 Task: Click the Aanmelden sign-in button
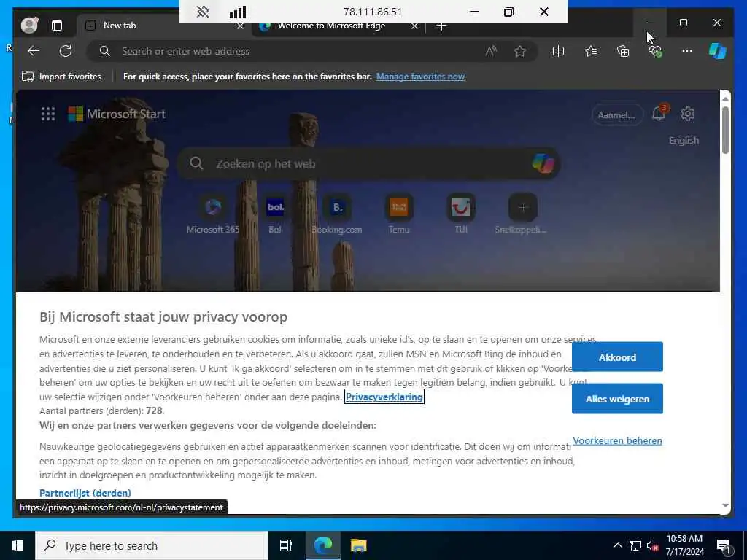point(617,114)
